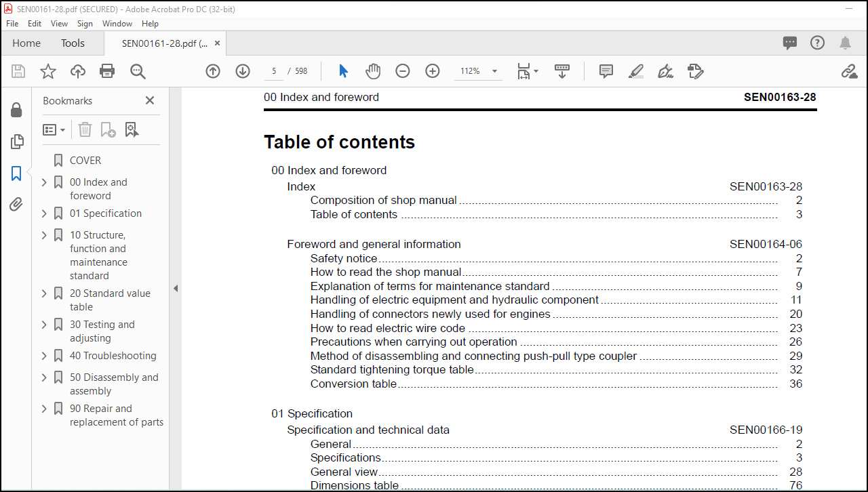Close the Bookmarks panel

[x=150, y=100]
